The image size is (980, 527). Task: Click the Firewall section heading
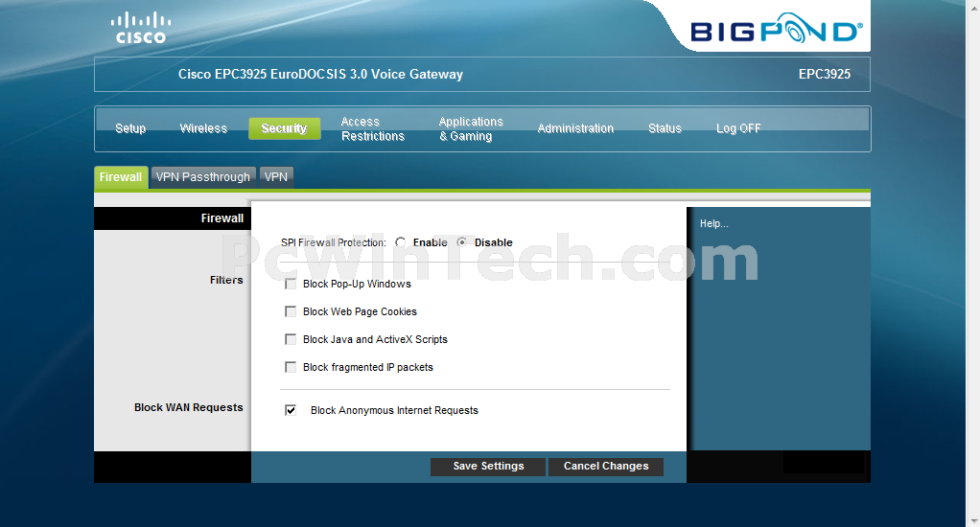(222, 218)
